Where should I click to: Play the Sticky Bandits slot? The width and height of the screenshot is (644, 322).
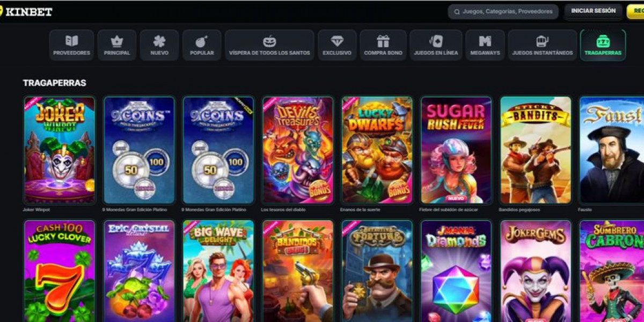536,150
